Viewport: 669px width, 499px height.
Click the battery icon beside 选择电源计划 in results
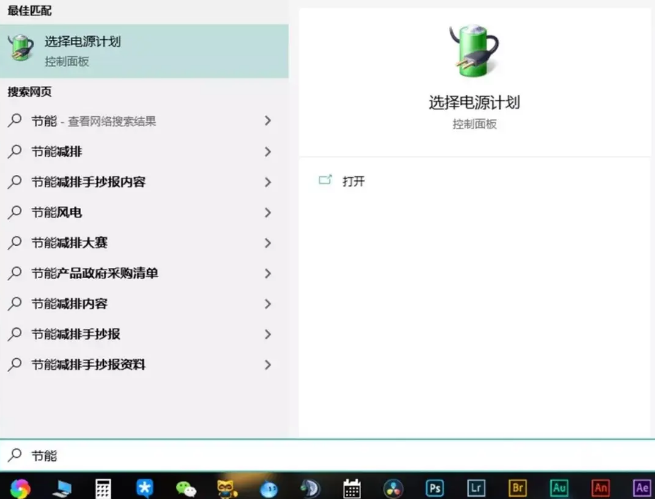point(21,48)
